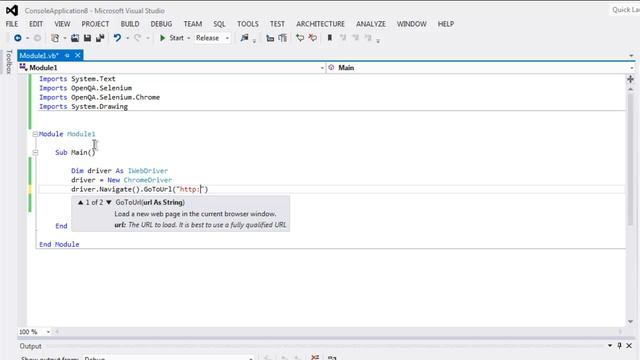This screenshot has width=640, height=360.
Task: Close the Output panel
Action: tap(629, 346)
